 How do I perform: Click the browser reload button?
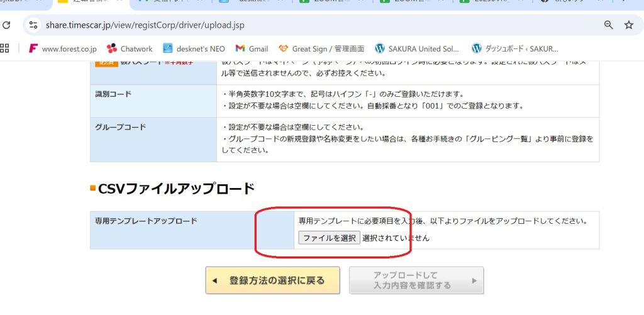click(6, 25)
